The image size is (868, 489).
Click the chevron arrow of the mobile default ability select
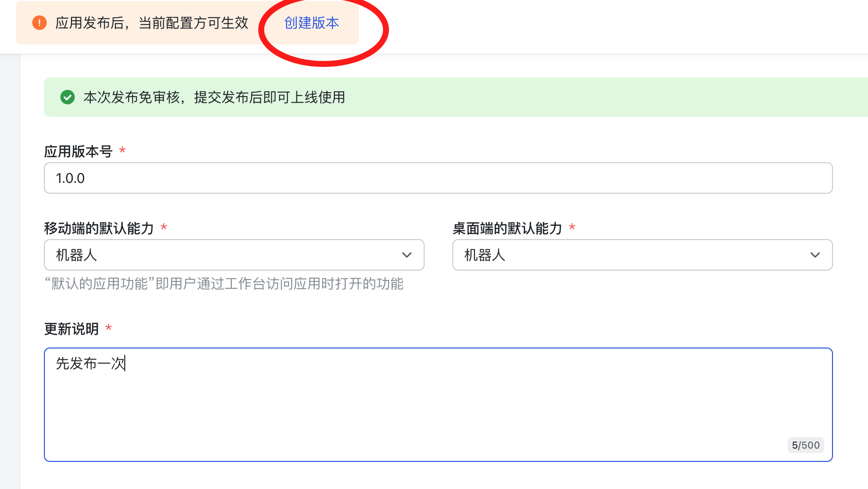[406, 255]
